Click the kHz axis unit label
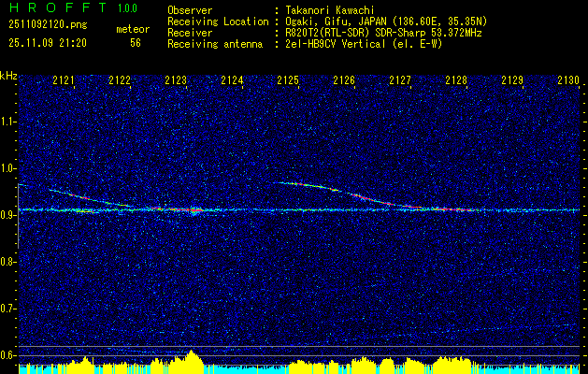Image resolution: width=588 pixels, height=374 pixels. point(8,75)
